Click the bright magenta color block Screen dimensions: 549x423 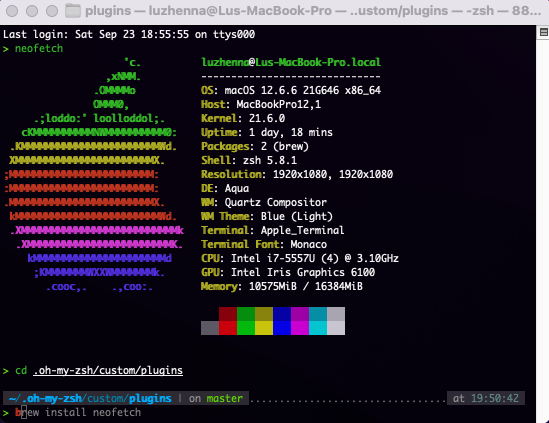click(300, 328)
